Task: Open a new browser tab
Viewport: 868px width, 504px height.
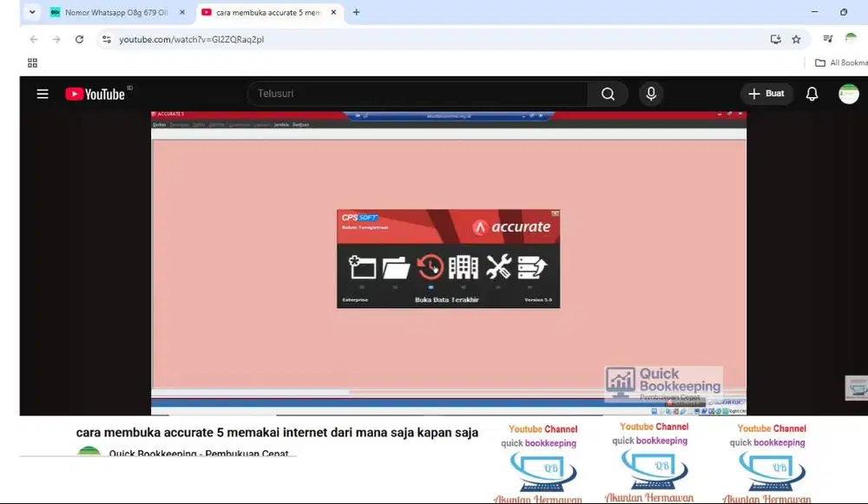Action: (356, 12)
